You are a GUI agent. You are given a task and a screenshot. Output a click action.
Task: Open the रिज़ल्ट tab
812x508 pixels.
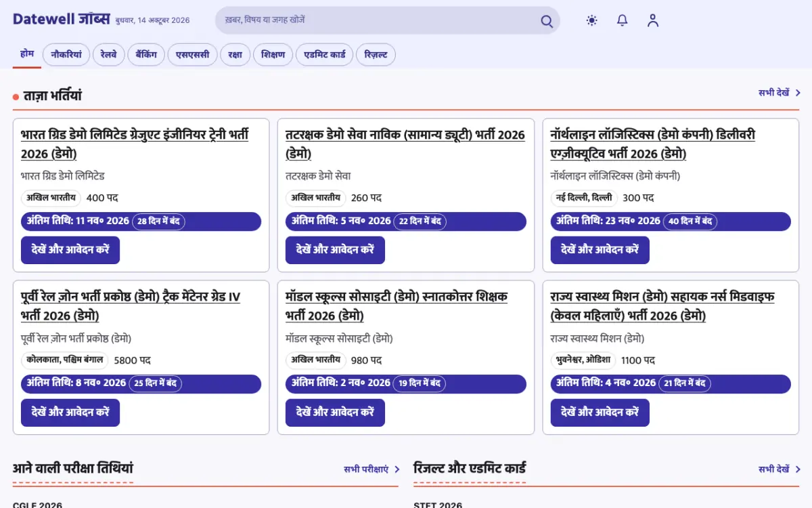(x=376, y=55)
